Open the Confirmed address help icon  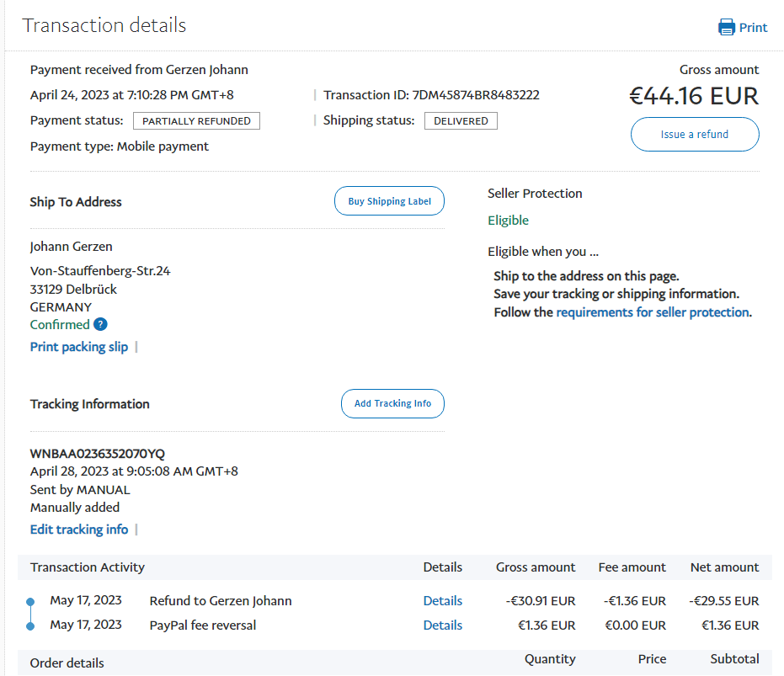(100, 324)
